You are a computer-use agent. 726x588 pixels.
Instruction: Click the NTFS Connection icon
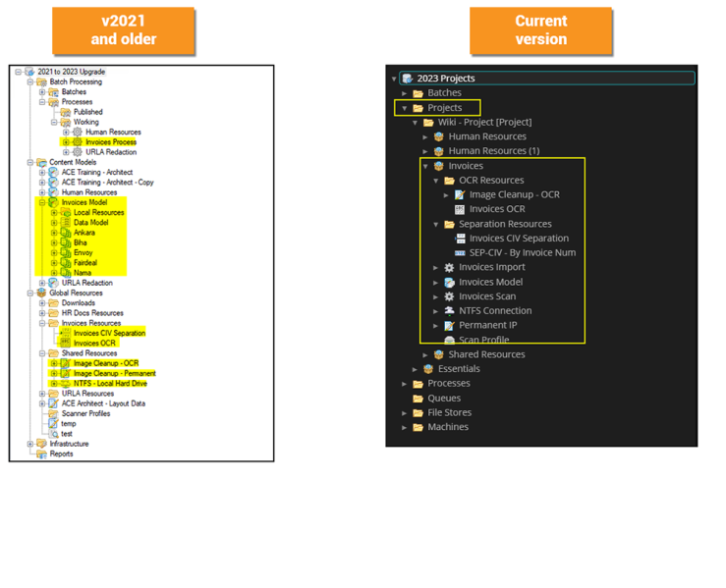coord(449,311)
